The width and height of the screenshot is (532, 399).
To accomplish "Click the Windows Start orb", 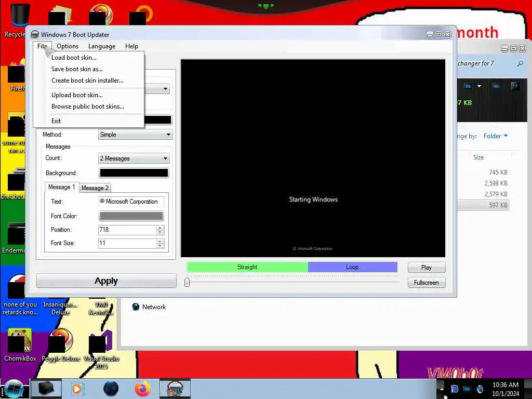I will 14,389.
